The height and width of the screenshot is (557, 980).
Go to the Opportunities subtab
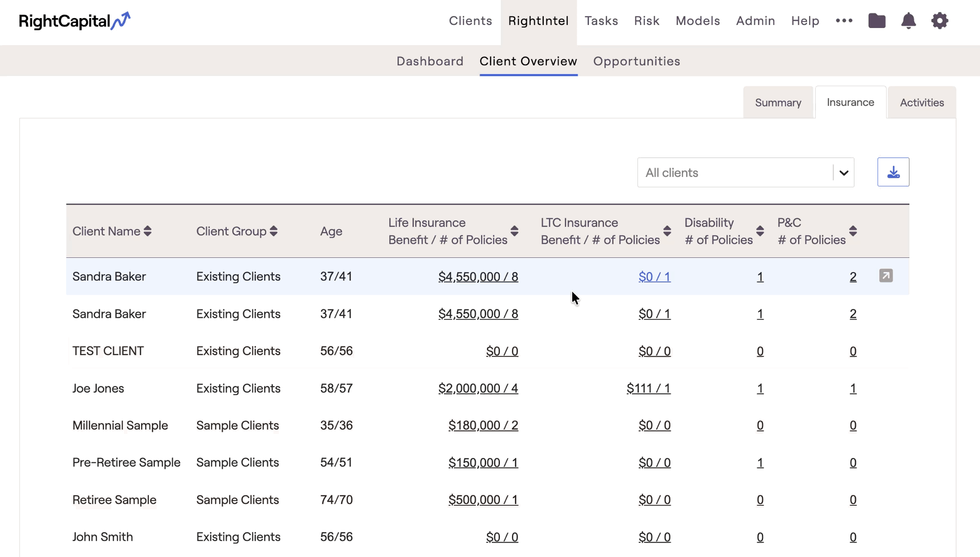pyautogui.click(x=636, y=61)
